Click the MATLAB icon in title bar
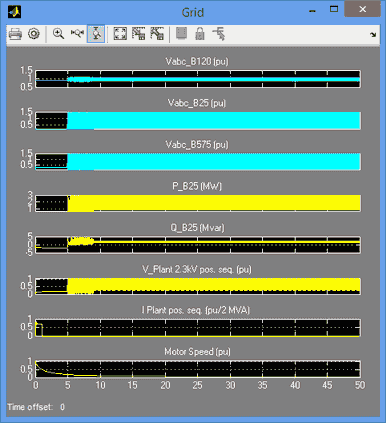Image resolution: width=386 pixels, height=423 pixels. [15, 12]
